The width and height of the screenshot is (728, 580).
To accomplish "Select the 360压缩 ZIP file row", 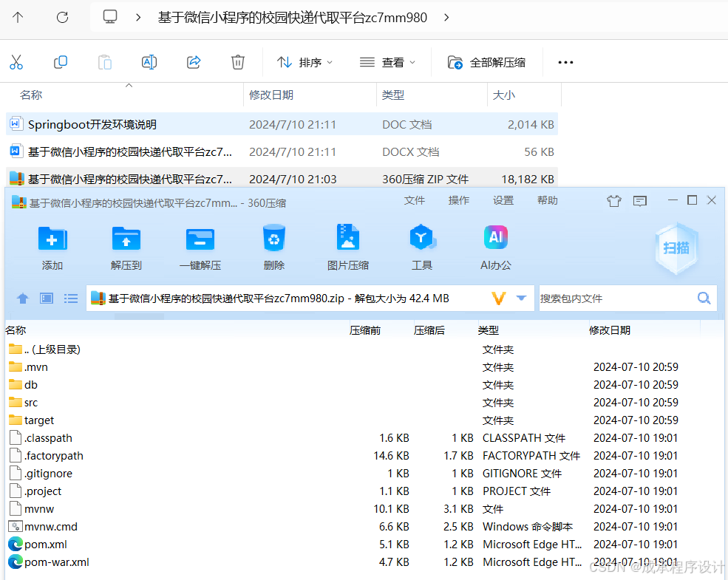I will (282, 179).
